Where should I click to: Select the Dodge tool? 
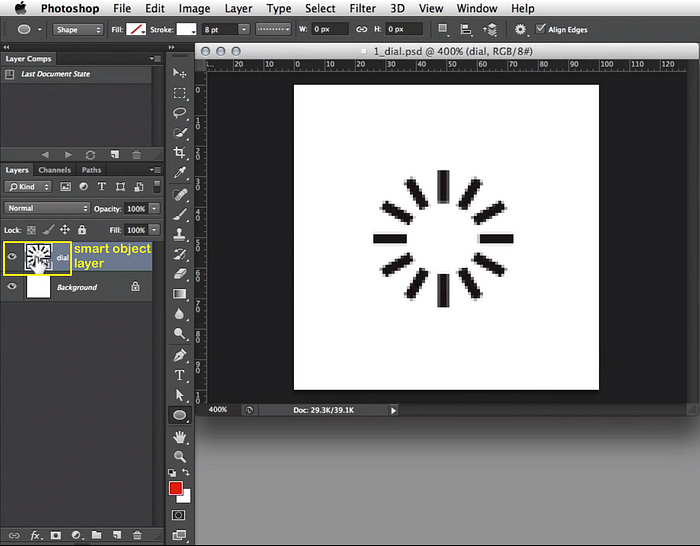179,333
